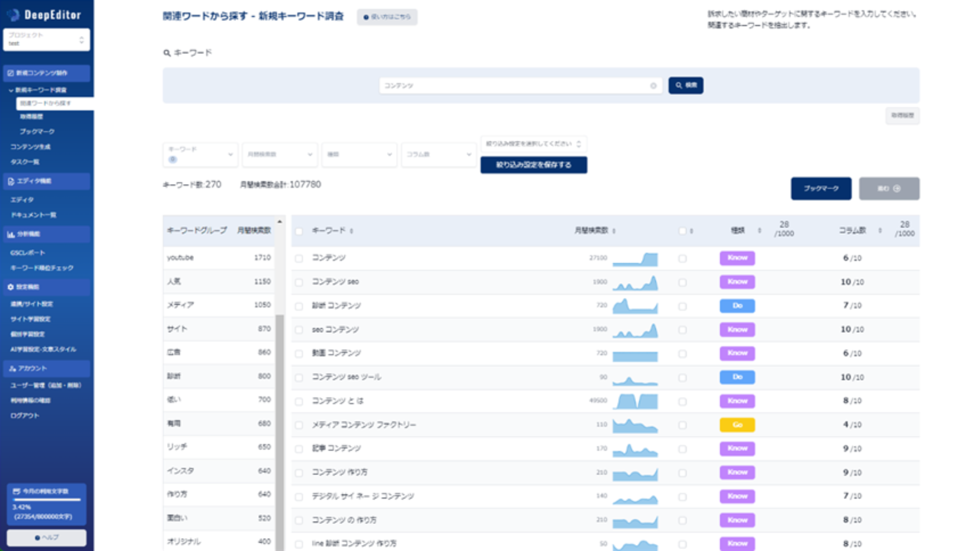Viewport: 980px width, 551px height.
Task: Click the Do badge in 診断 コンテンツ row
Action: point(737,306)
